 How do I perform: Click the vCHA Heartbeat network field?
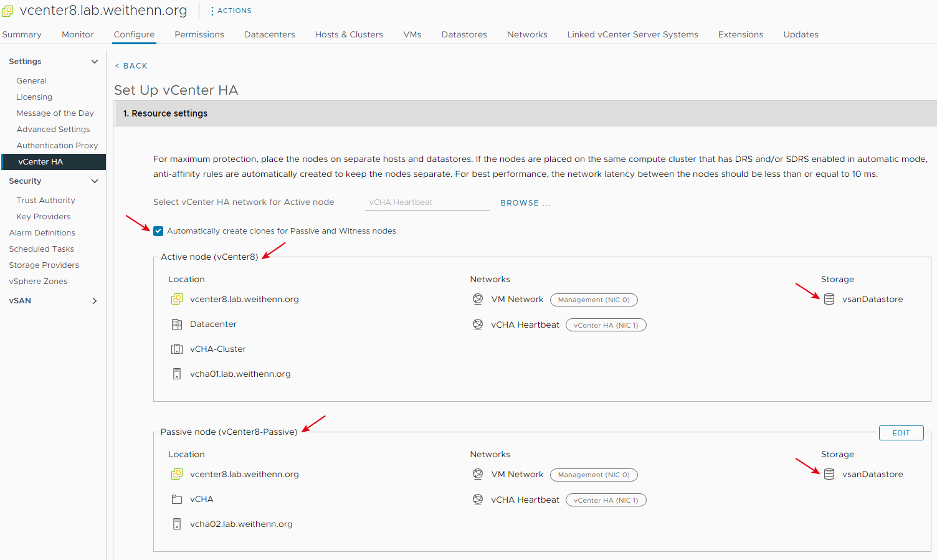427,202
